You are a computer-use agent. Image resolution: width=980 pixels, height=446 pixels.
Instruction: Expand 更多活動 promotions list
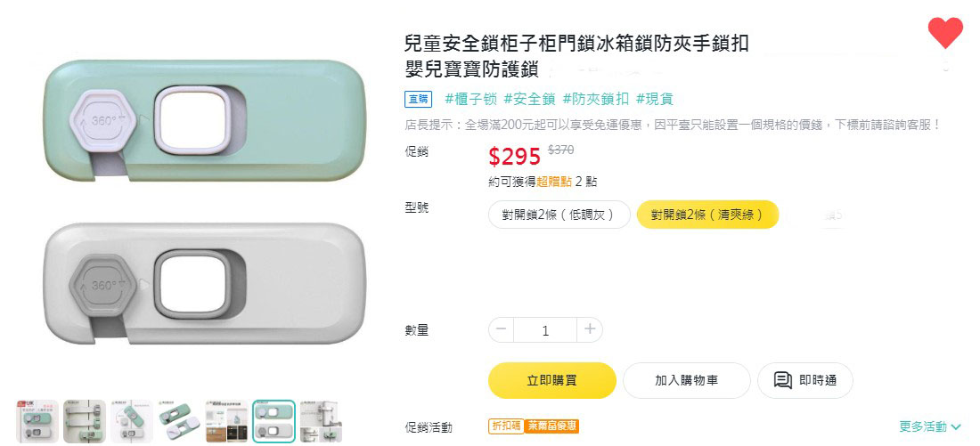923,426
